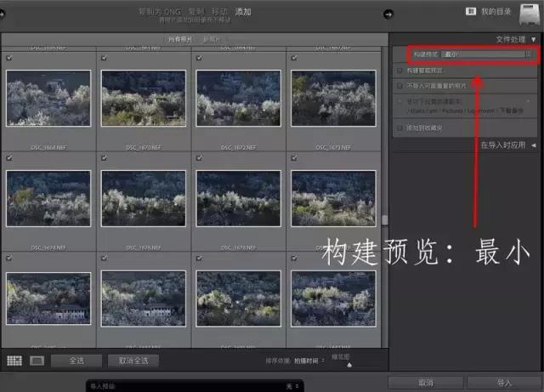Viewport: 544px width, 392px height.
Task: Select thumbnail DSC_1676.NEF
Action: click(x=144, y=199)
